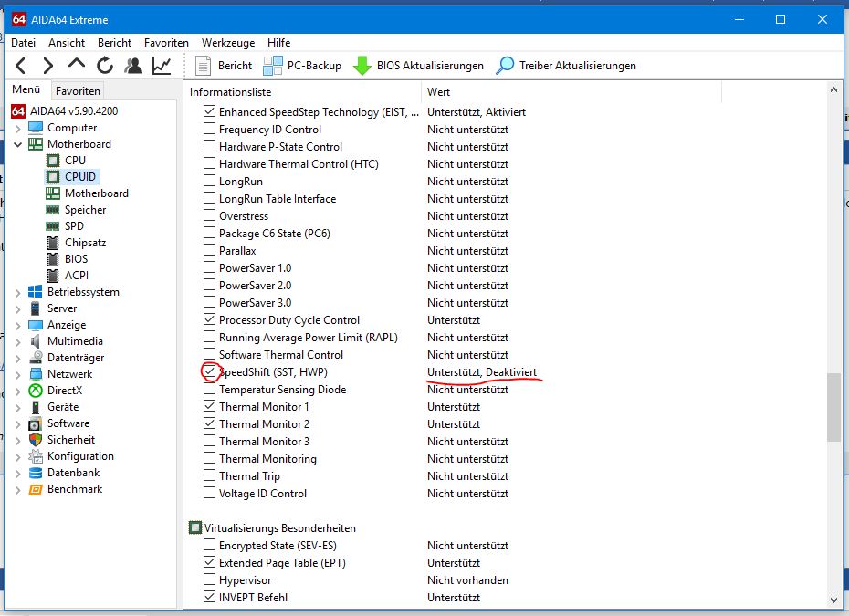Toggle Enhanced SpeedStep Technology checkbox

coord(209,111)
